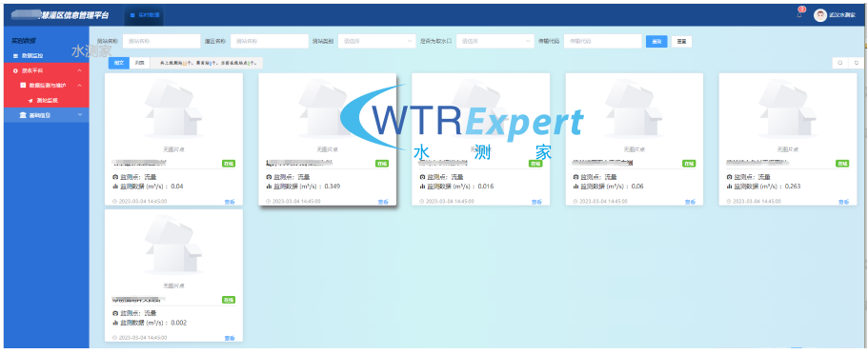This screenshot has width=868, height=354.
Task: Click the white 重置 reset button
Action: (x=681, y=42)
